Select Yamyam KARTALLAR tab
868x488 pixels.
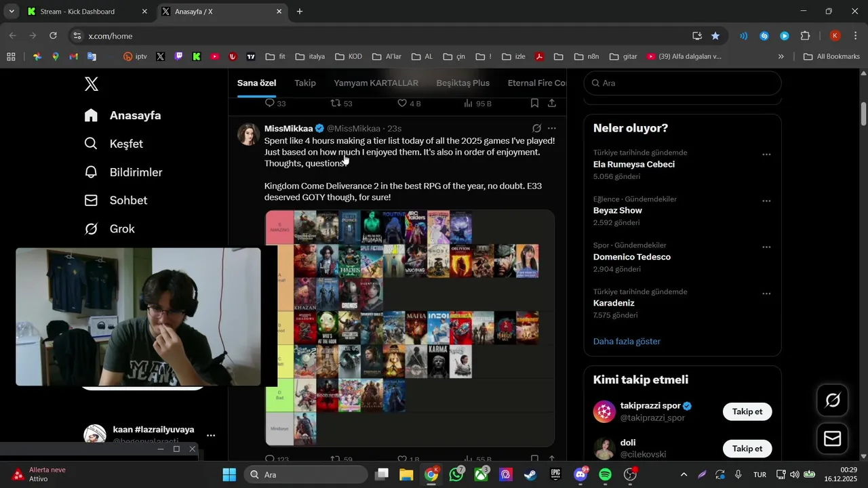pyautogui.click(x=376, y=83)
